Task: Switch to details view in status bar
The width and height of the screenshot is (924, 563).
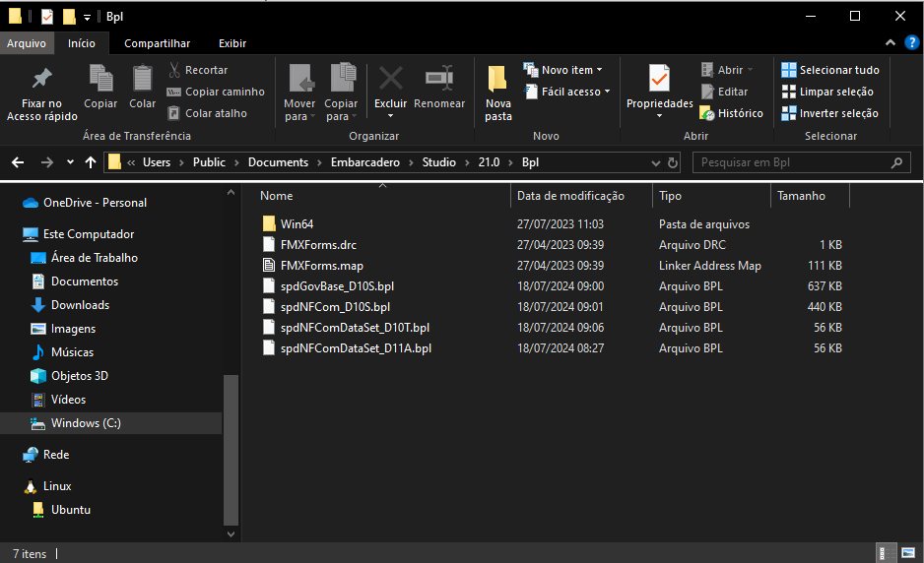Action: point(887,554)
